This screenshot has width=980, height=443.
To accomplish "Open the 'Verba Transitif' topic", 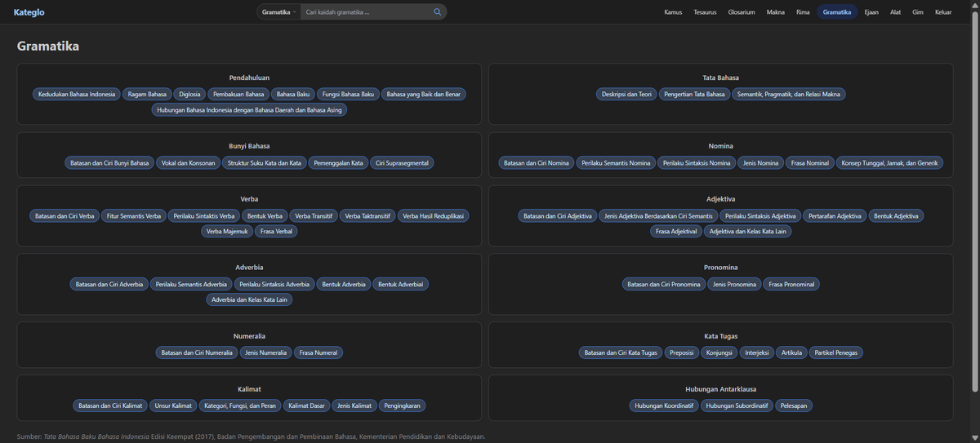I will coord(314,216).
